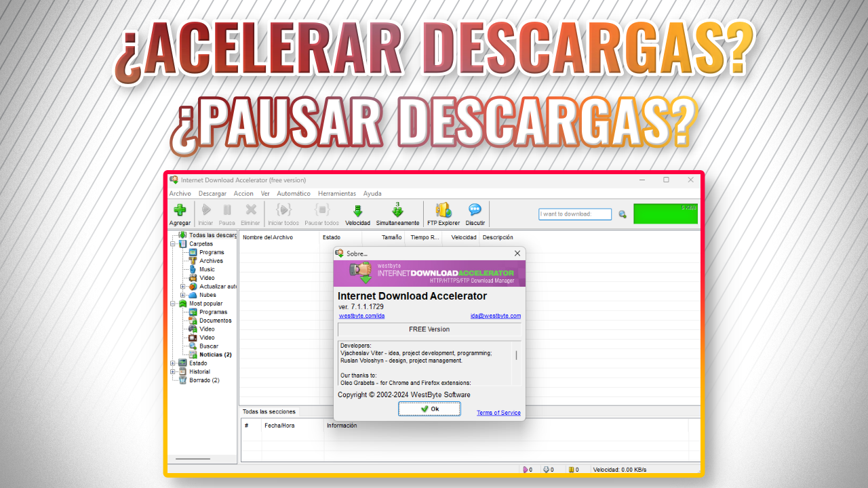This screenshot has height=488, width=868.
Task: Open Buscar under Most popular
Action: coord(203,346)
